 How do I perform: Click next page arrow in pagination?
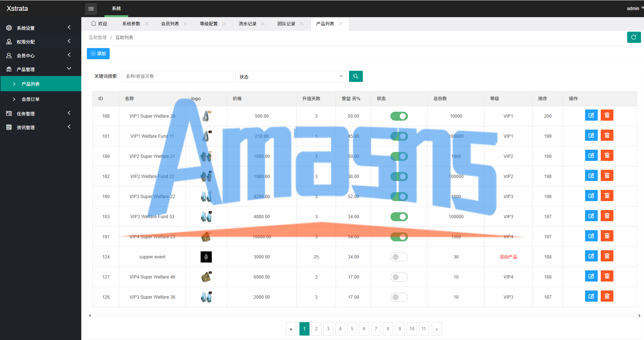tap(437, 329)
